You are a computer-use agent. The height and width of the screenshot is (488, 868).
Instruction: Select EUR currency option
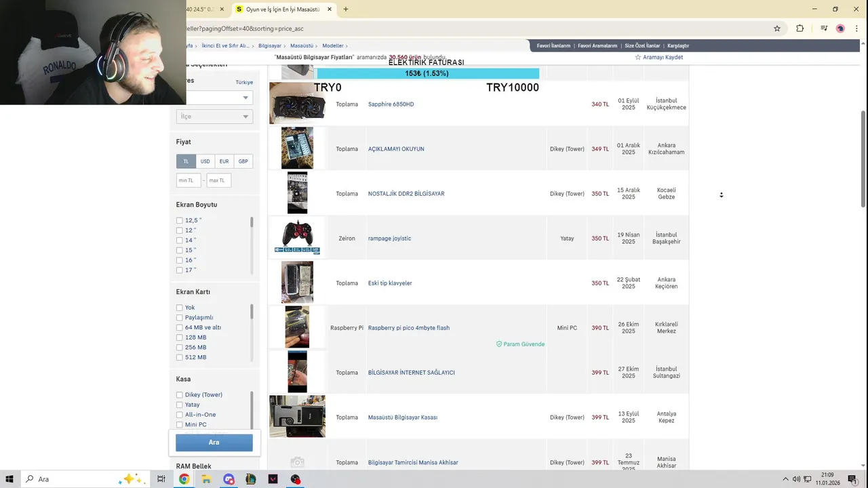click(224, 161)
